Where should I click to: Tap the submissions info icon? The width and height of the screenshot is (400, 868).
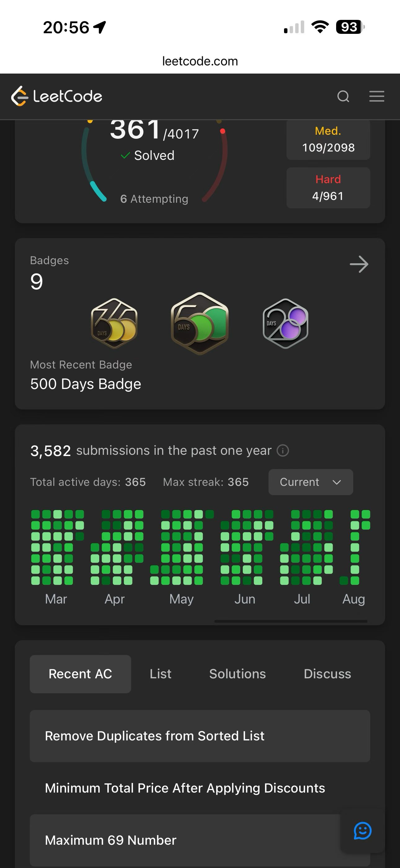coord(282,450)
